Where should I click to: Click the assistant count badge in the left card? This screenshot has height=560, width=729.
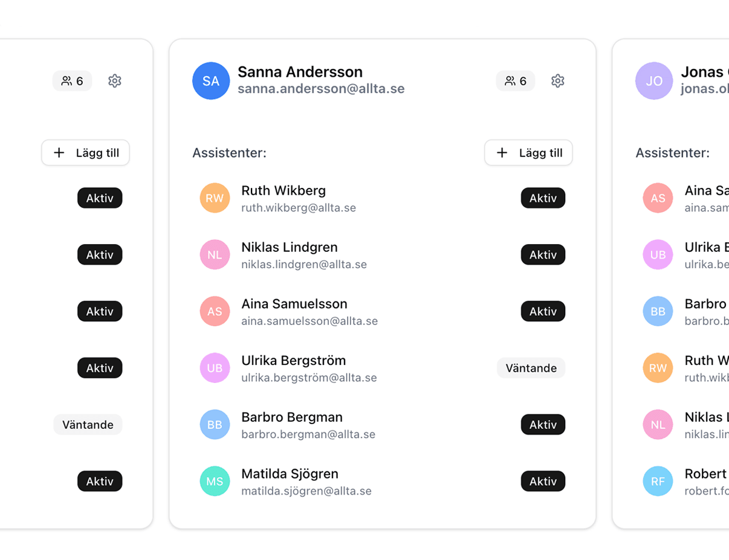[x=72, y=81]
